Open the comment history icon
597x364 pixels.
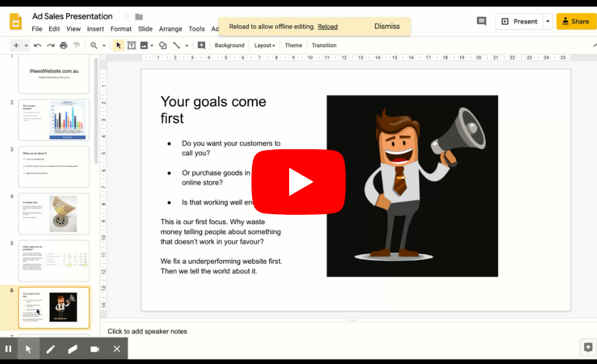[x=482, y=21]
